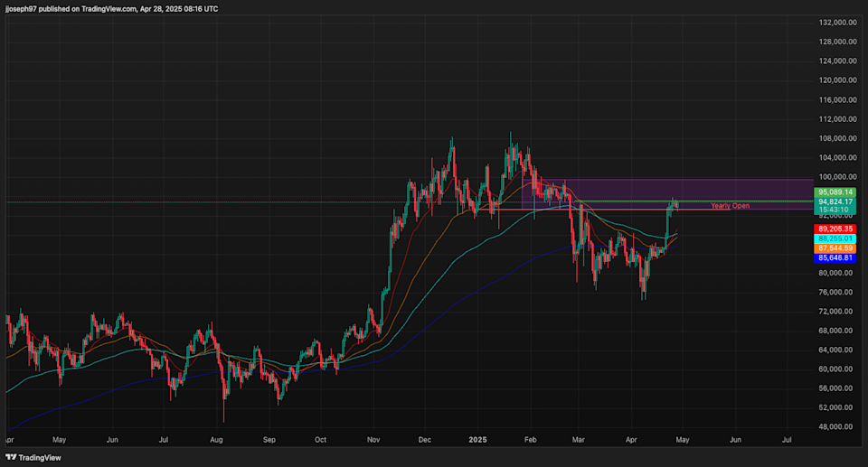
Task: Click the 120,000.00 price axis label
Action: 837,80
